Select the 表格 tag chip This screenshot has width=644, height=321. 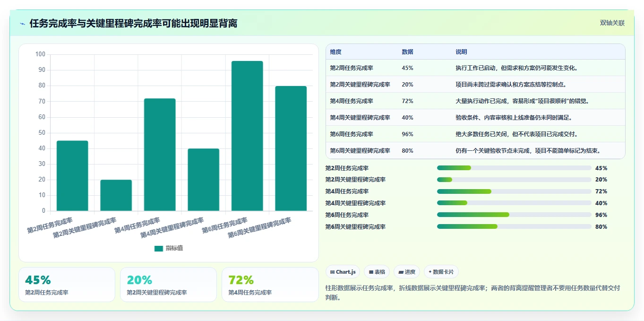point(377,272)
